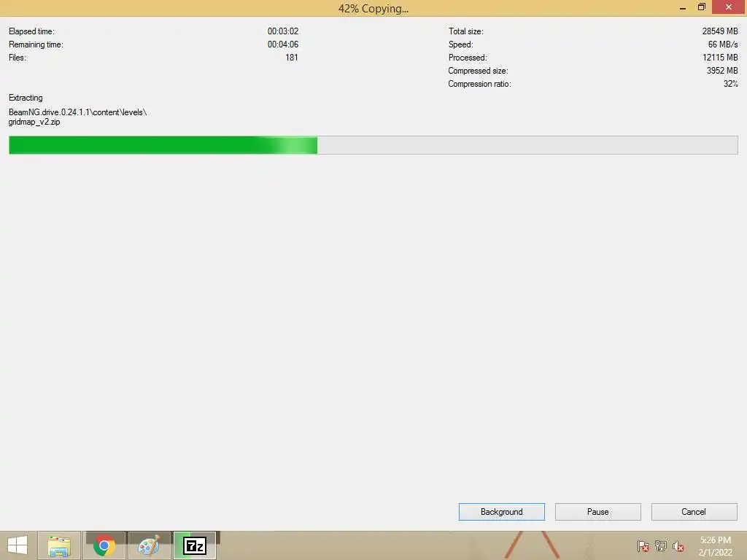
Task: Open the clock showing 5:26 PM
Action: pos(716,546)
